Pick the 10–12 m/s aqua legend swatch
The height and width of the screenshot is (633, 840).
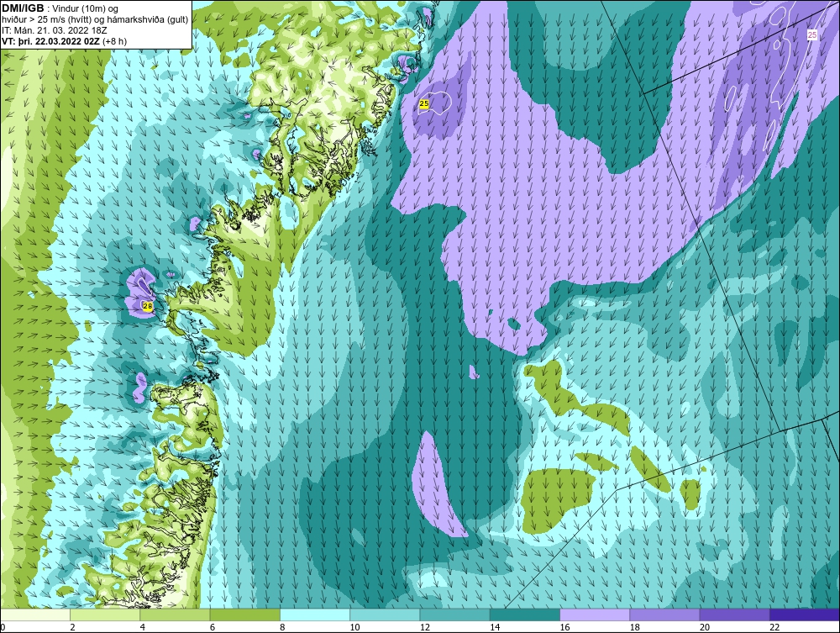[385, 615]
